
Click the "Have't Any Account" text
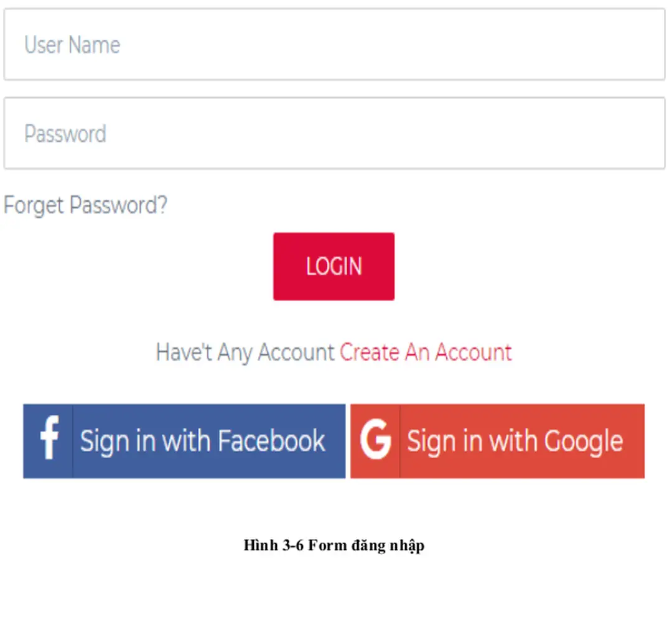point(245,353)
